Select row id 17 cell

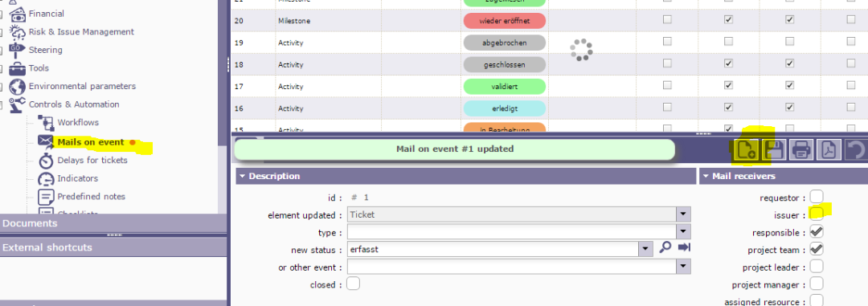point(252,86)
